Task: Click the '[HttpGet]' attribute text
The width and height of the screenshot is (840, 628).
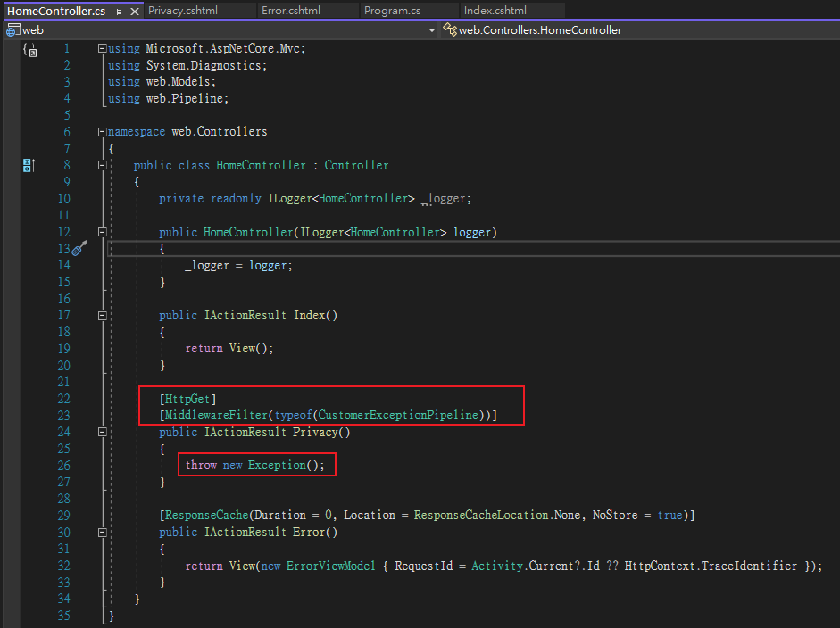Action: point(187,399)
